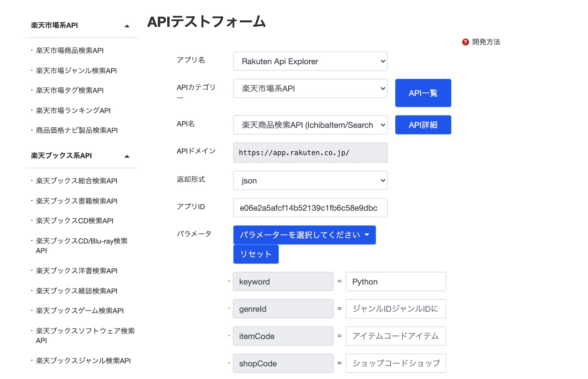The height and width of the screenshot is (379, 588).
Task: Click the shopCode parameter name box
Action: (x=283, y=363)
